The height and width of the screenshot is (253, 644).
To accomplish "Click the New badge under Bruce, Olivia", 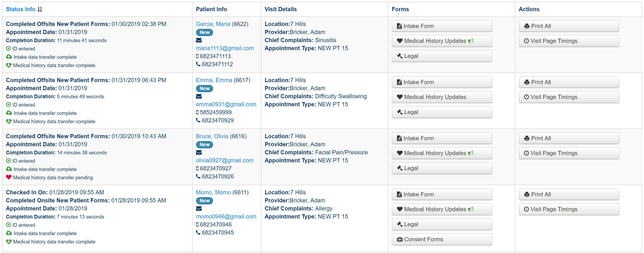I will (204, 144).
